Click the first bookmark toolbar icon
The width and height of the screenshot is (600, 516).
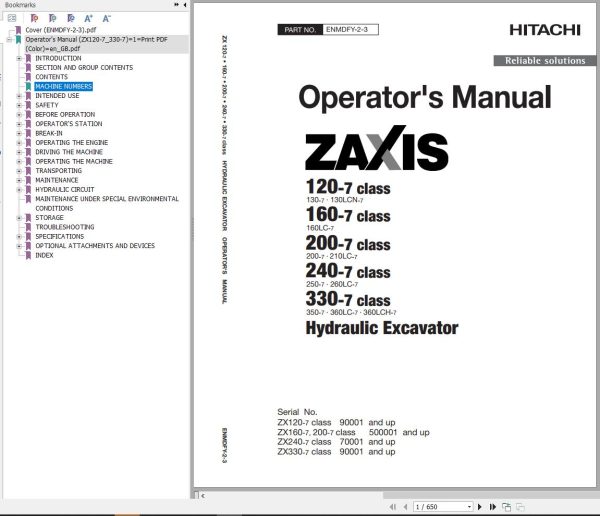click(x=34, y=18)
